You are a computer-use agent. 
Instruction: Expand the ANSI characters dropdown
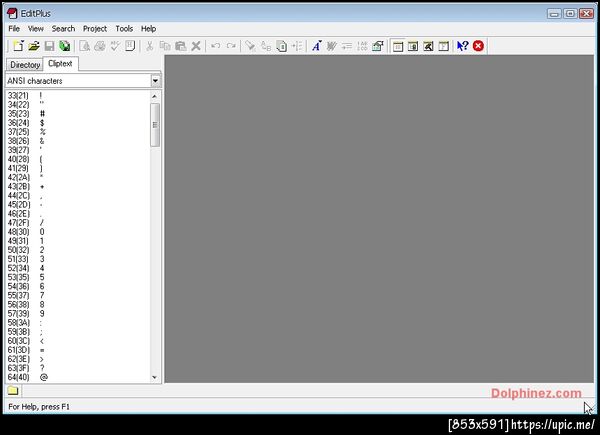155,81
